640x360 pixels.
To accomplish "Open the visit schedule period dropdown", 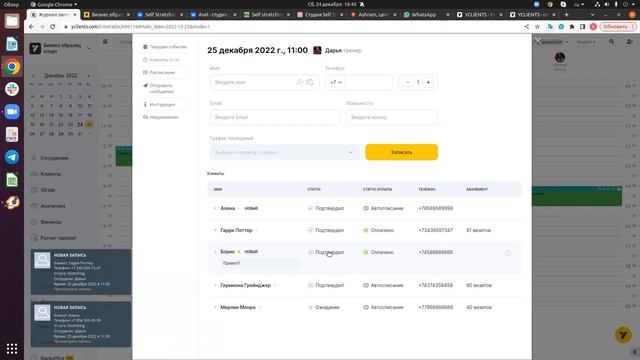I will [x=284, y=152].
